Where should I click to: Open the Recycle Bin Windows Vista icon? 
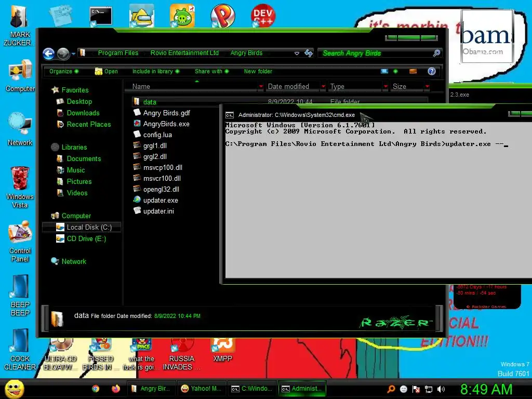[x=20, y=187]
